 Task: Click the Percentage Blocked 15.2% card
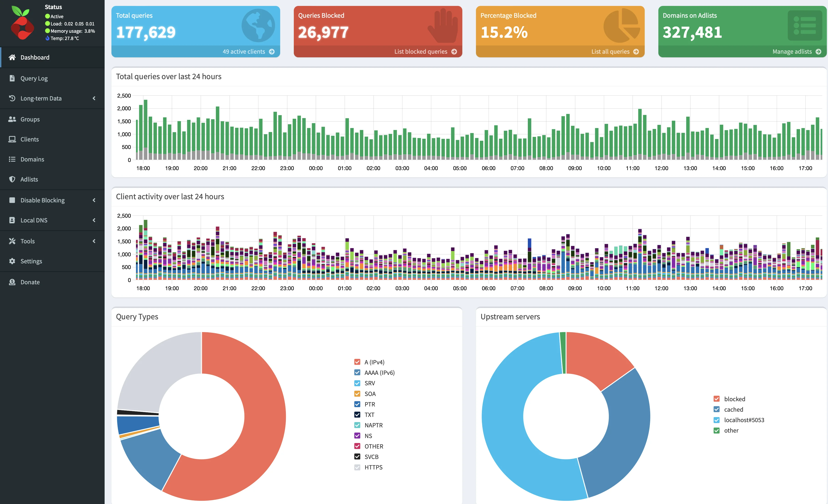pos(560,31)
